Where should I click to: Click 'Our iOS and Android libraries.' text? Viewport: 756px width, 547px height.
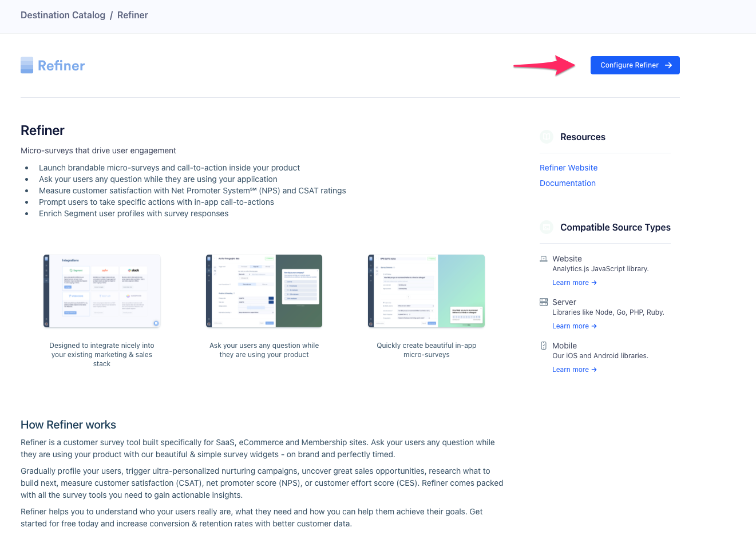600,356
